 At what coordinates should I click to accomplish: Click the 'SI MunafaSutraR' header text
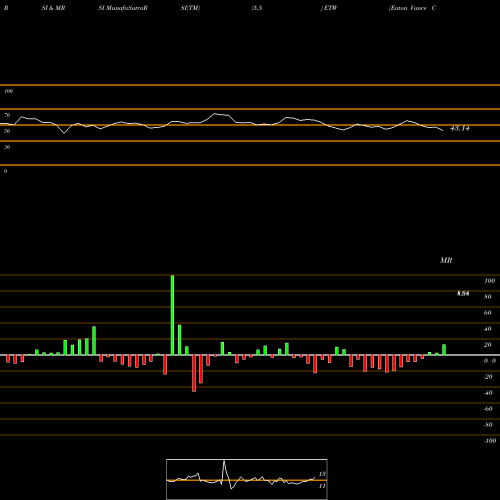(123, 8)
